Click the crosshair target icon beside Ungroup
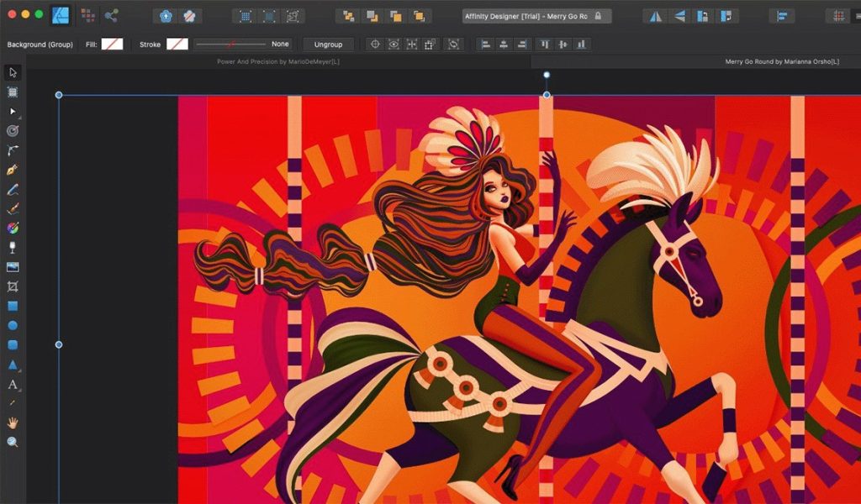This screenshot has height=504, width=861. [376, 45]
